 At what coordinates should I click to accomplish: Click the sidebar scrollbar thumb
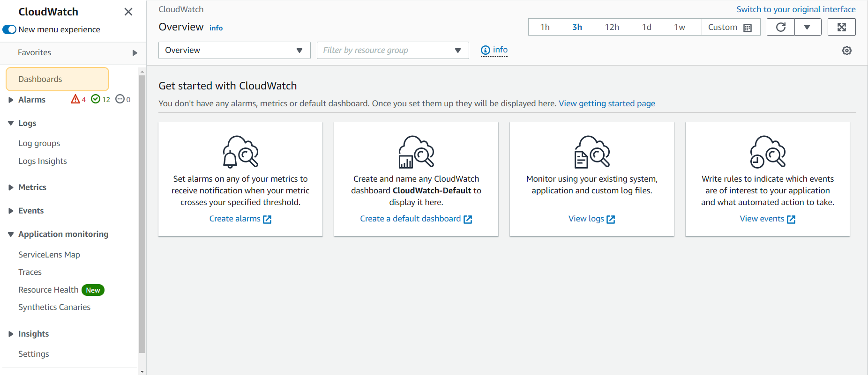click(142, 214)
